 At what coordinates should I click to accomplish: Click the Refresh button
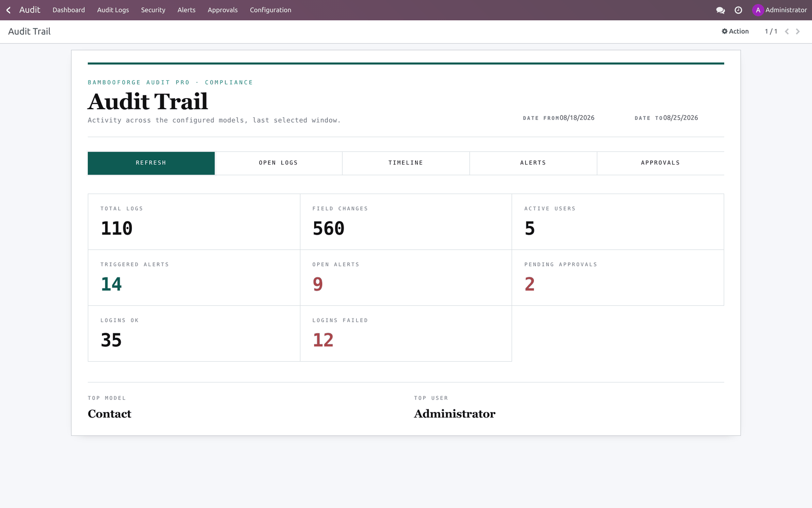point(151,163)
